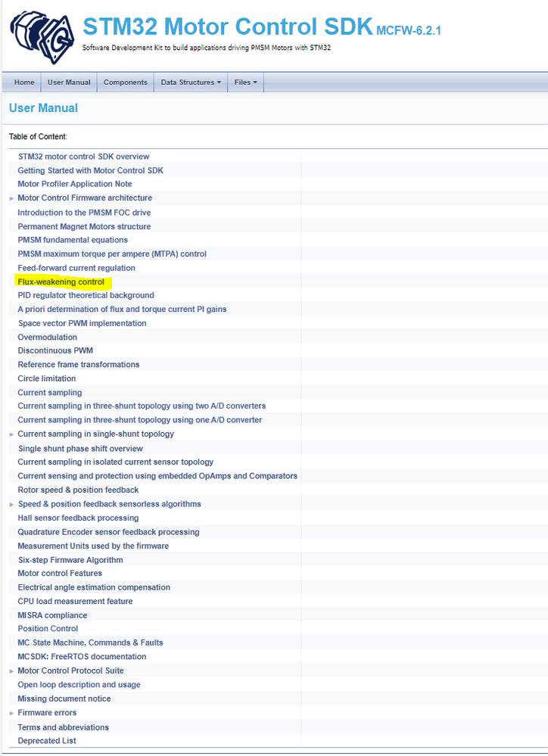Open the Firmware errors link
The width and height of the screenshot is (548, 756).
click(47, 713)
